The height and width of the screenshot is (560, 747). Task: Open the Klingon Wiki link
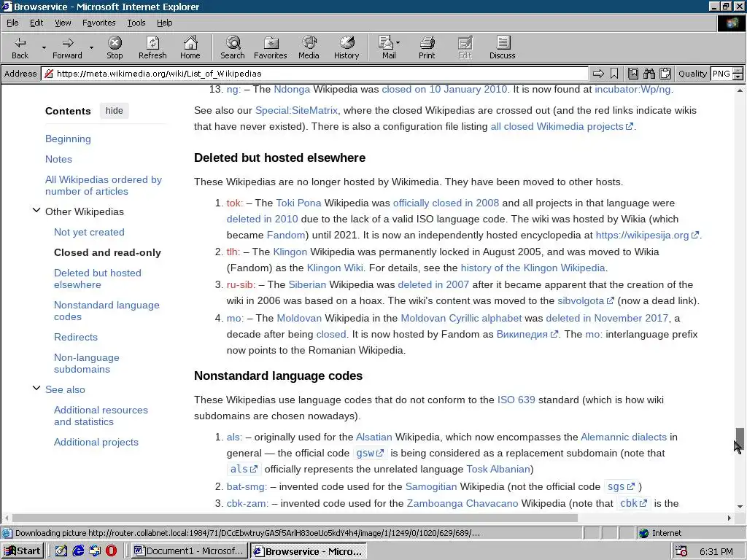click(x=335, y=268)
